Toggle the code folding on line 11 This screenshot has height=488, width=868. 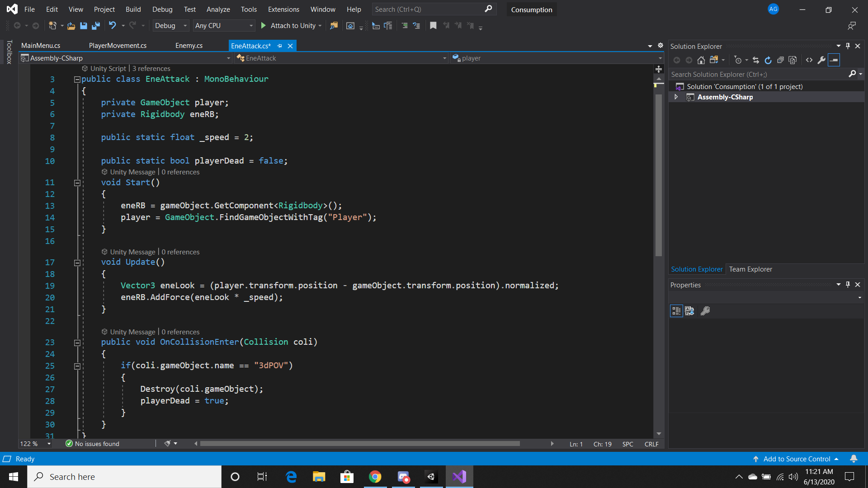(x=76, y=183)
